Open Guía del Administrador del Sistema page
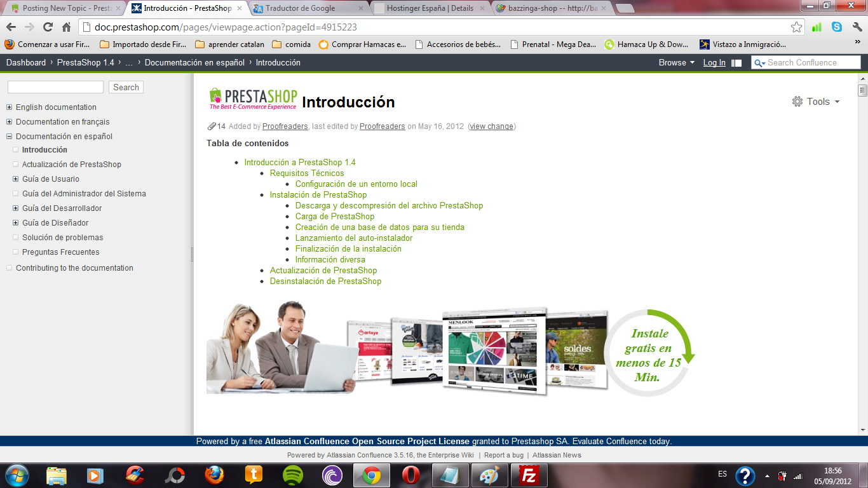The image size is (868, 488). click(x=84, y=193)
